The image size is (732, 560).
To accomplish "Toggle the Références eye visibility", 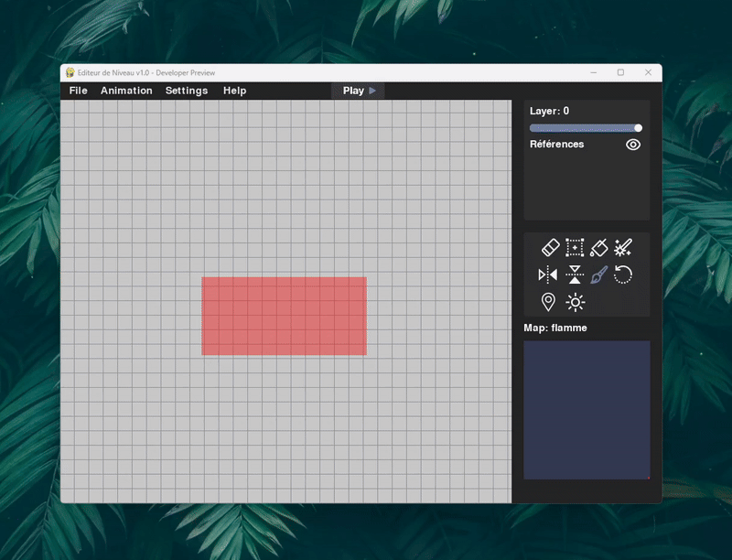I will [633, 145].
